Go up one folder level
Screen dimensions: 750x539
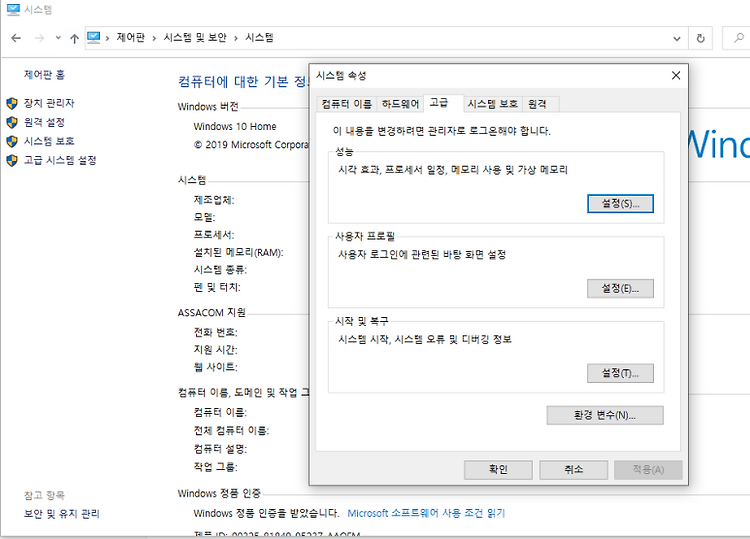click(74, 38)
